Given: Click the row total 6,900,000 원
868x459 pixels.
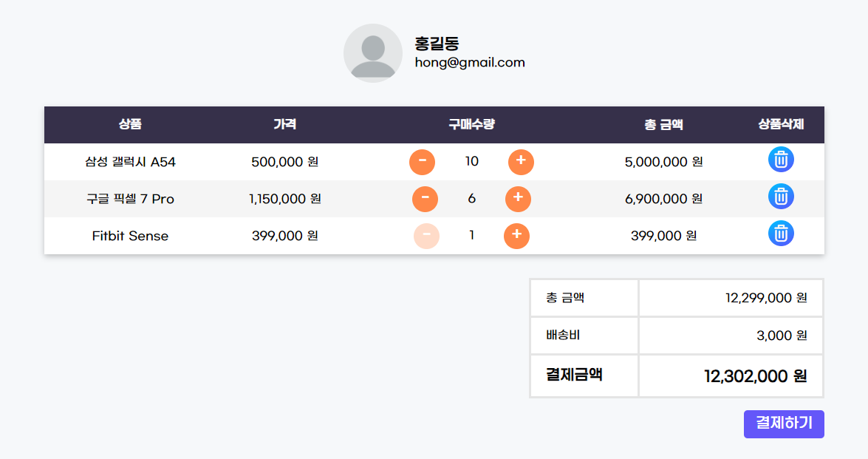Looking at the screenshot, I should [663, 199].
